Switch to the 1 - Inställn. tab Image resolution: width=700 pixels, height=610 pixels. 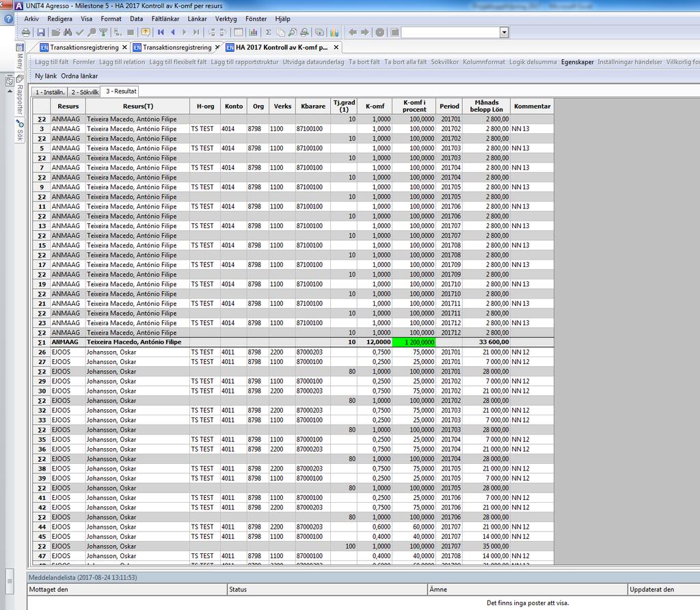[49, 92]
